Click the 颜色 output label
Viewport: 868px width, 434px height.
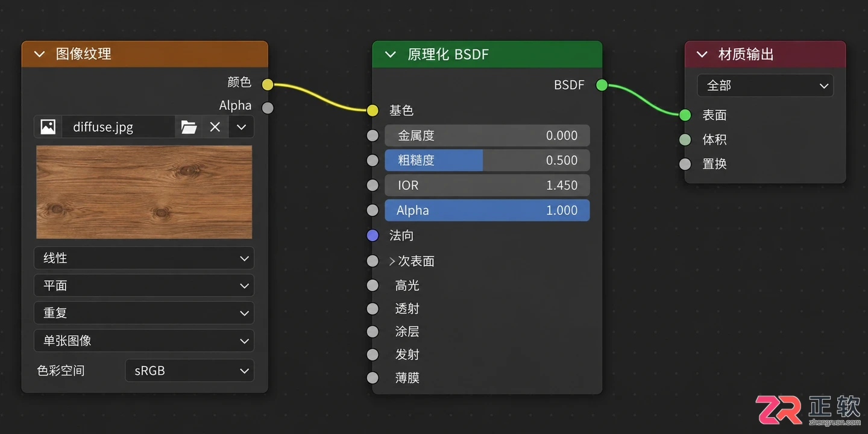(x=239, y=82)
